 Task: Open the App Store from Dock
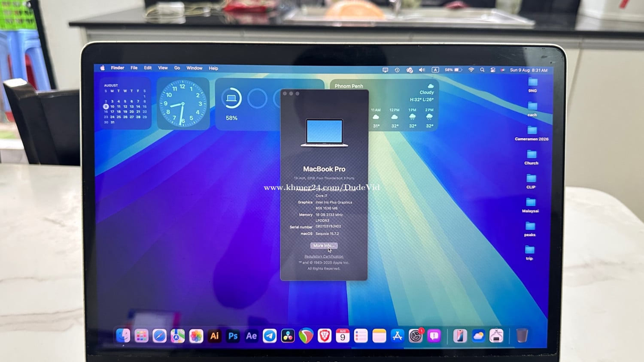point(398,336)
